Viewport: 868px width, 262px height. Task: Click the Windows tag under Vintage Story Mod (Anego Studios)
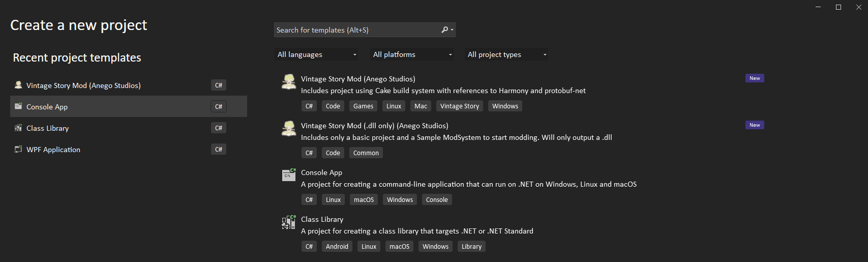505,106
